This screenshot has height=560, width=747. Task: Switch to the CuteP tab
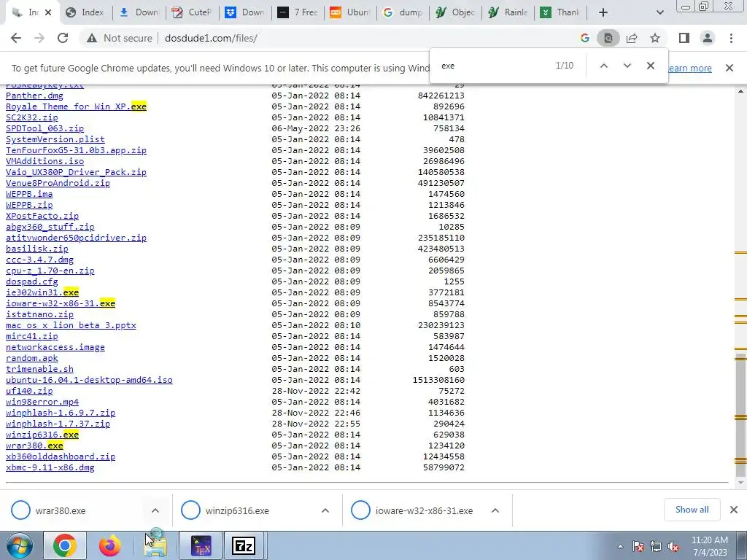pyautogui.click(x=192, y=12)
